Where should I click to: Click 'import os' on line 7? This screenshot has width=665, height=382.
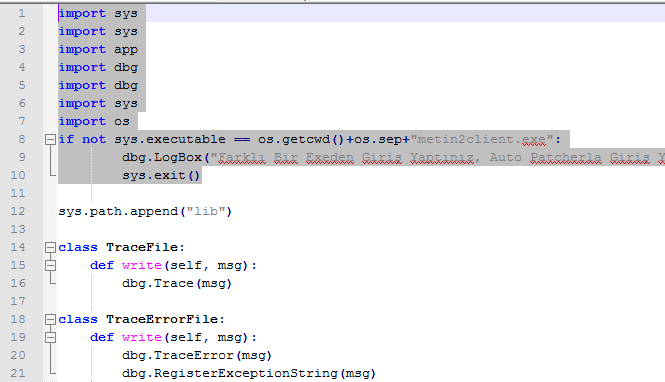pos(94,122)
